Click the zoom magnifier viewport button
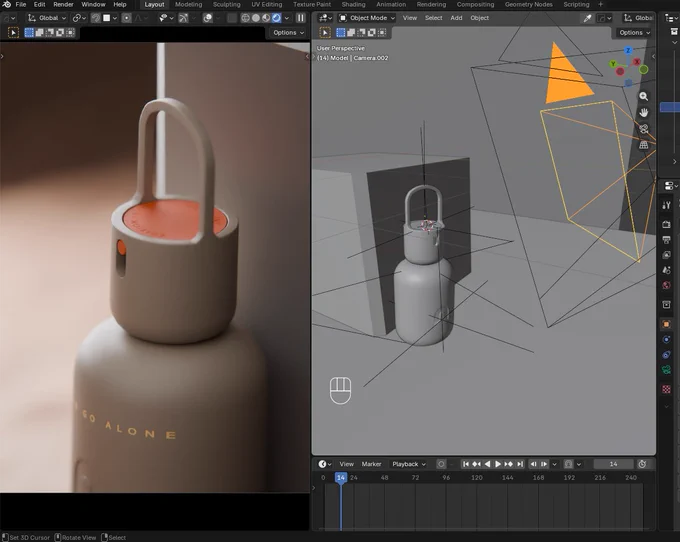Image resolution: width=680 pixels, height=542 pixels. [x=644, y=96]
